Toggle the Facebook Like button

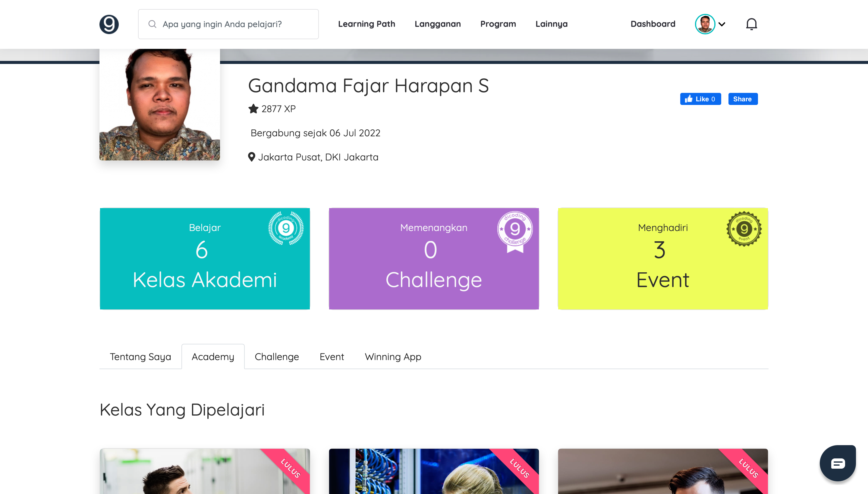[x=700, y=99]
